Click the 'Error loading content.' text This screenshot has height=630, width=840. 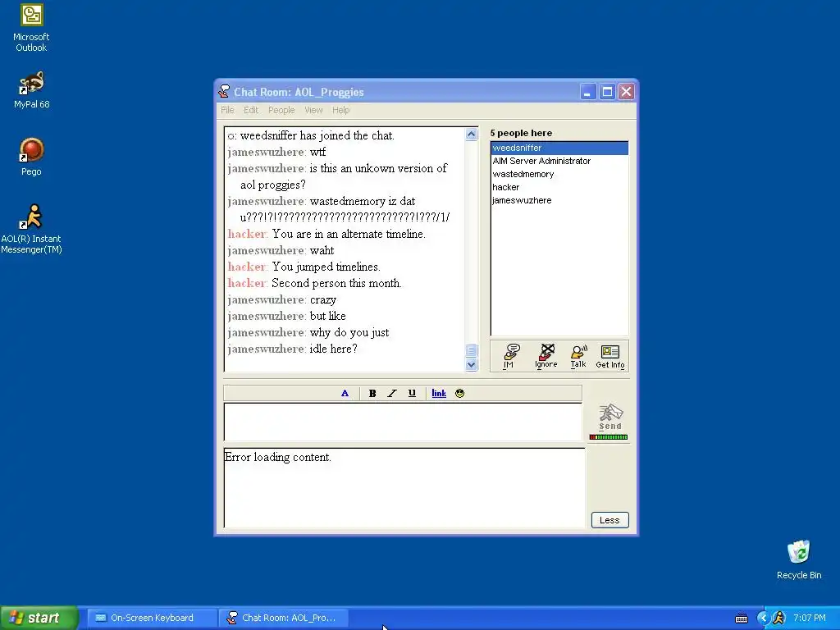277,457
